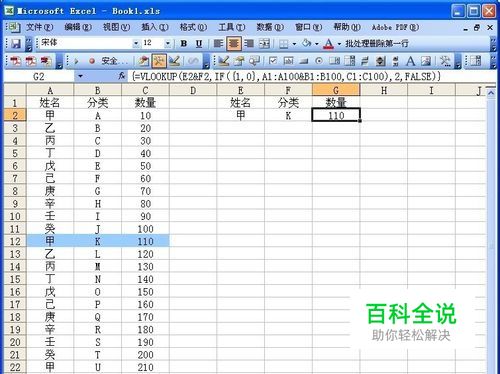500x374 pixels.
Task: Click the 安全... security button
Action: pos(114,61)
